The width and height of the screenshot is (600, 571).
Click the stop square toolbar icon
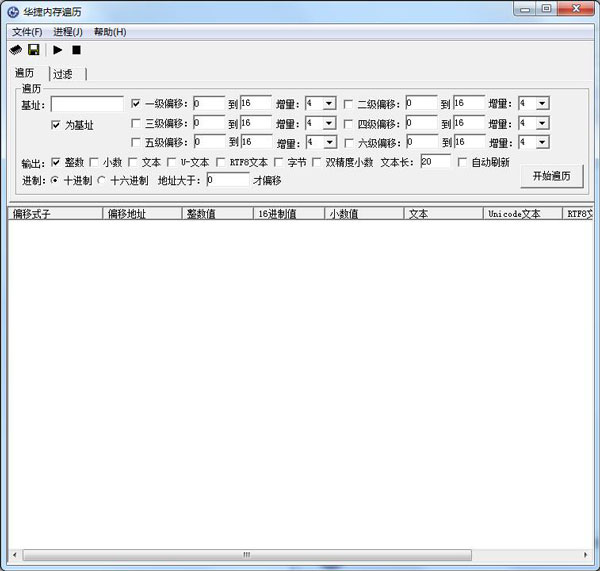[77, 50]
